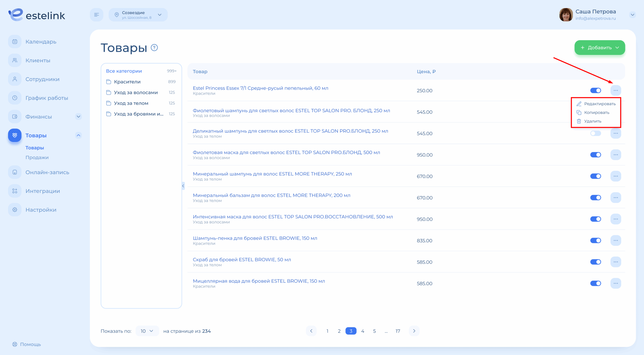The height and width of the screenshot is (355, 644).
Task: Open the Продажи submenu item
Action: tap(37, 158)
